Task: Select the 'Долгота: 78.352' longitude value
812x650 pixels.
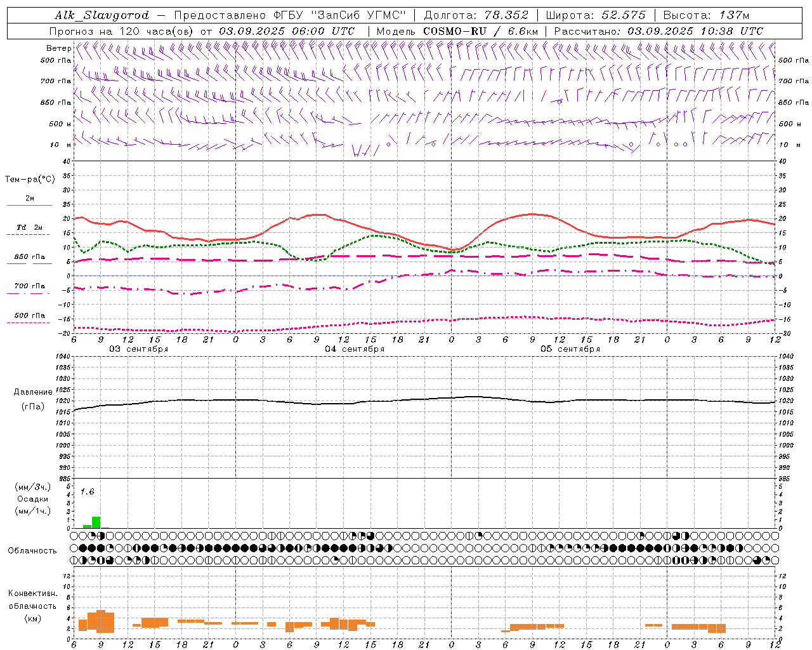Action: pyautogui.click(x=475, y=15)
